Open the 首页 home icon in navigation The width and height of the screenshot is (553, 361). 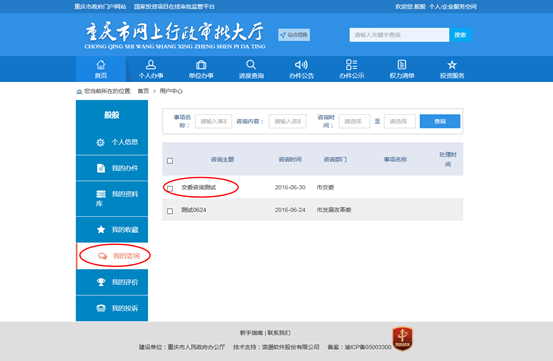[101, 69]
